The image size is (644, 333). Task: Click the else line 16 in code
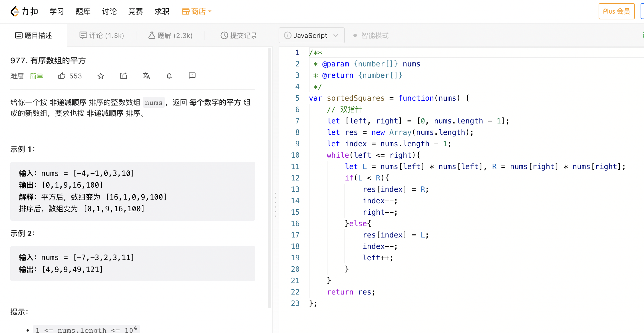(358, 224)
